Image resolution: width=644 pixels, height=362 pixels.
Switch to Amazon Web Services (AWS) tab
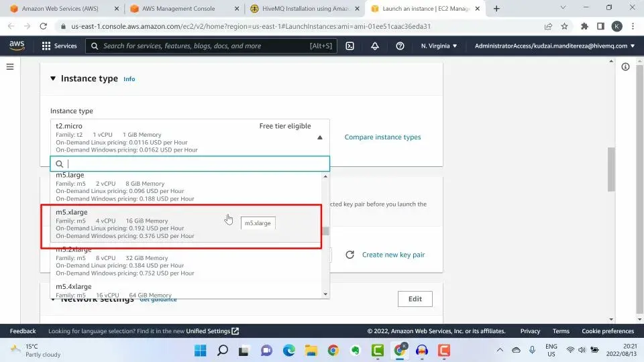coord(60,9)
